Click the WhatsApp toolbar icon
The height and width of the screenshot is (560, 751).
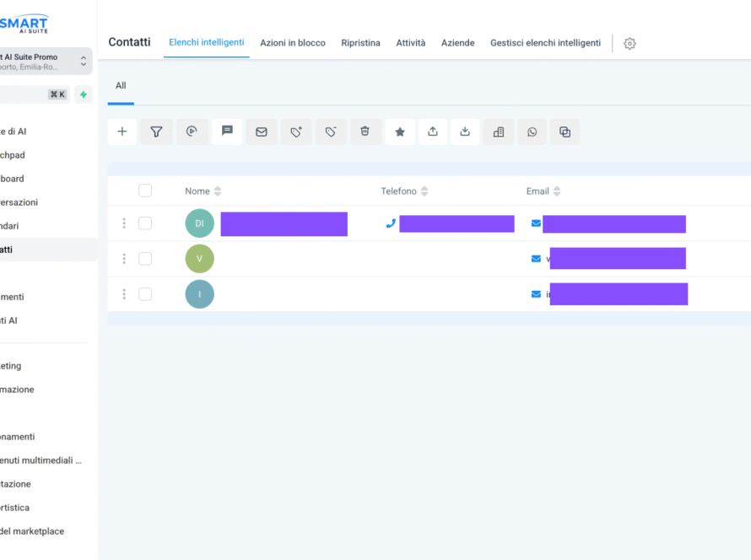532,132
